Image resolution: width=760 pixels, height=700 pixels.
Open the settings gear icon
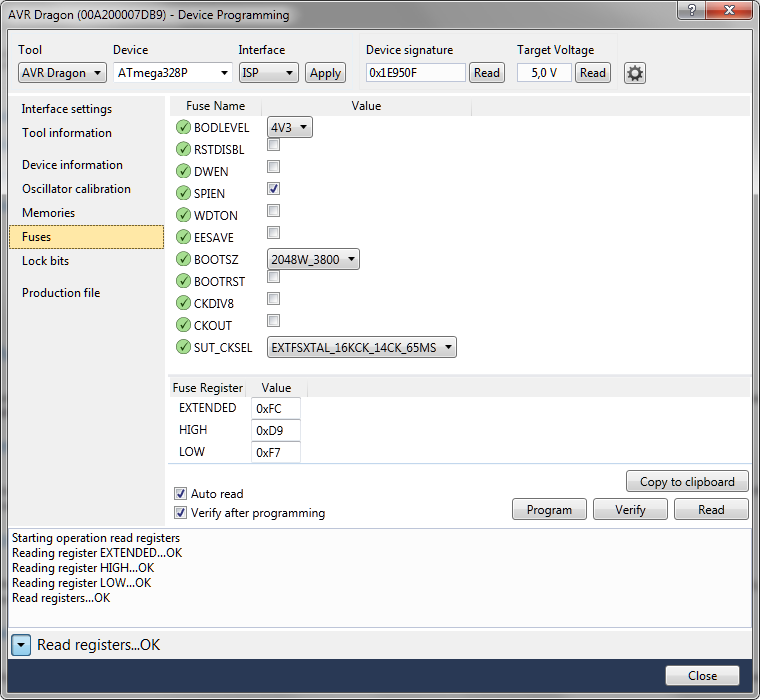tap(634, 73)
